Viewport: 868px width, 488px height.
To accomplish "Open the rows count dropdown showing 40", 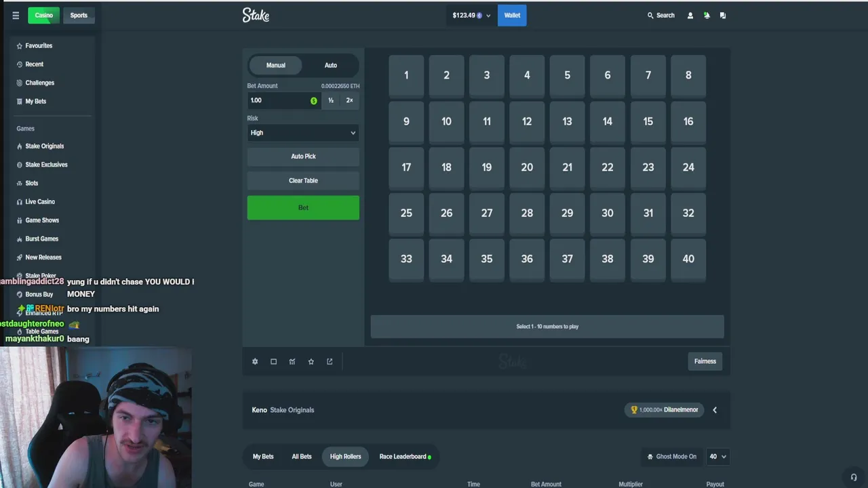I will coord(717,457).
